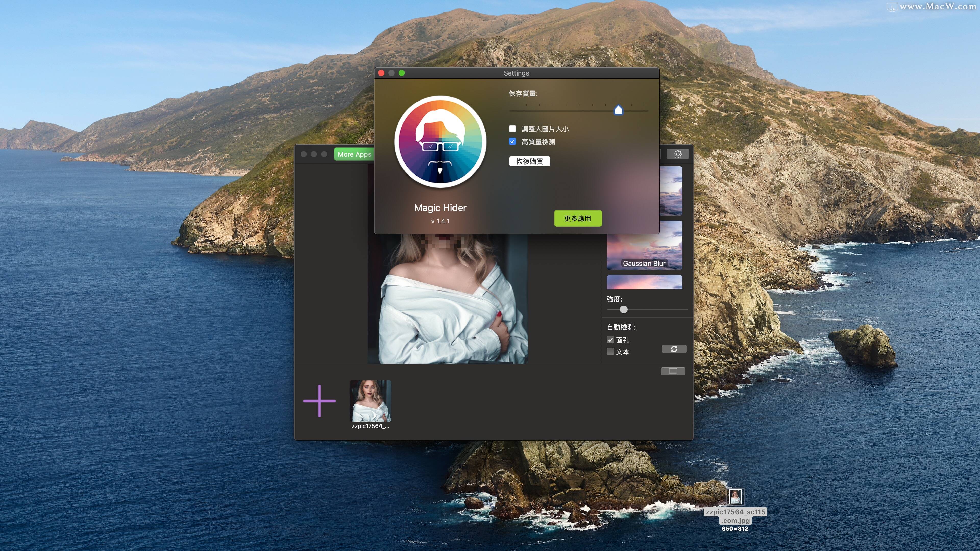Choose the Gaussian Blur effect thumbnail
The image size is (980, 551).
[644, 245]
